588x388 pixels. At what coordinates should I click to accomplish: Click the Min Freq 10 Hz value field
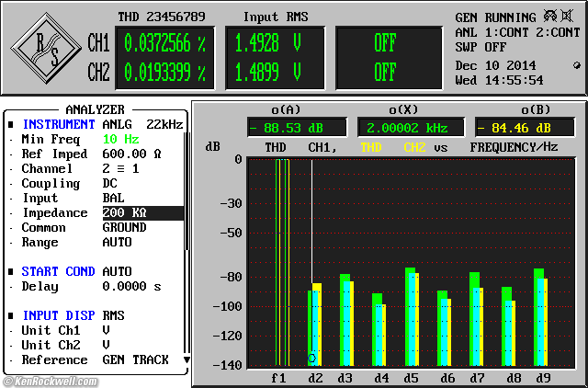(120, 139)
